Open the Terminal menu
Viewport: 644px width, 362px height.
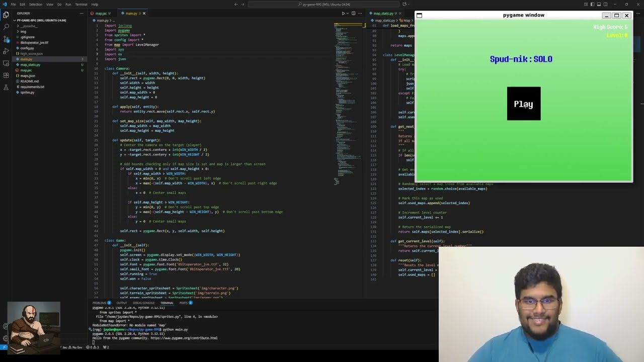[x=81, y=4]
